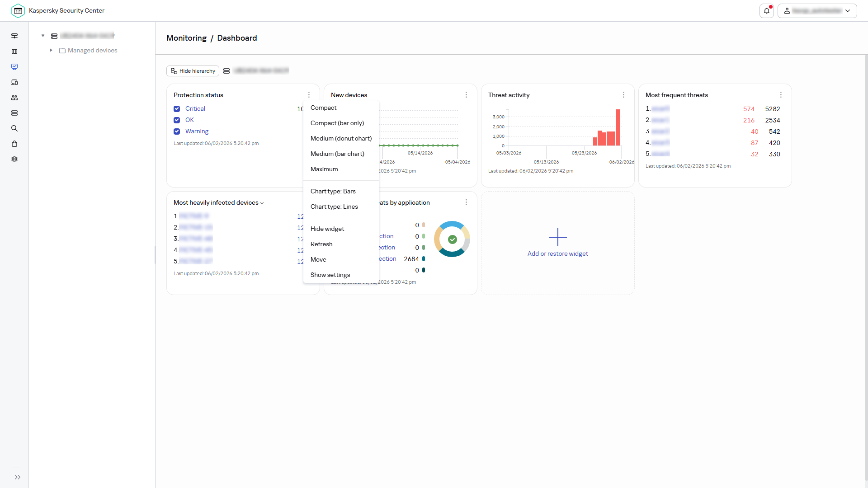Click Refresh in widget menu
This screenshot has width=868, height=488.
(x=341, y=244)
